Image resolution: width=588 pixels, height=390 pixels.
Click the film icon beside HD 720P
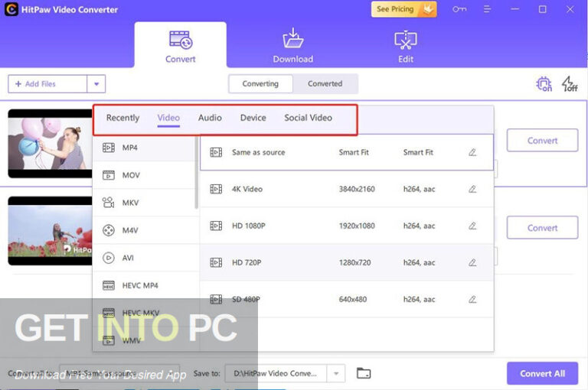(216, 262)
